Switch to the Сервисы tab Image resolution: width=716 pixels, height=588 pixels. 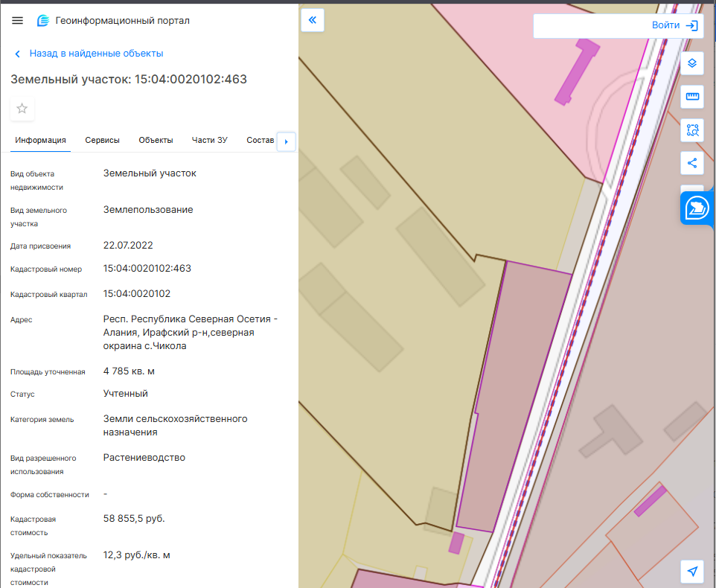102,140
